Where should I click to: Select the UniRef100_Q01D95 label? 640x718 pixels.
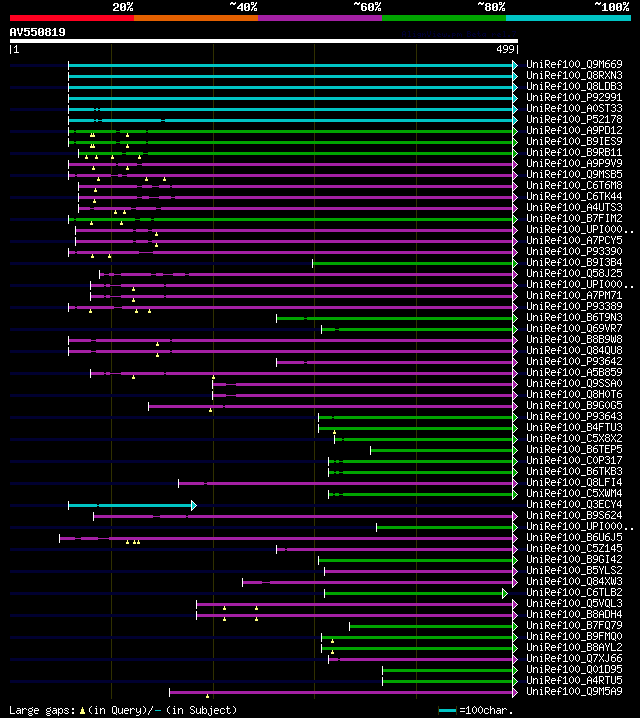(x=574, y=669)
